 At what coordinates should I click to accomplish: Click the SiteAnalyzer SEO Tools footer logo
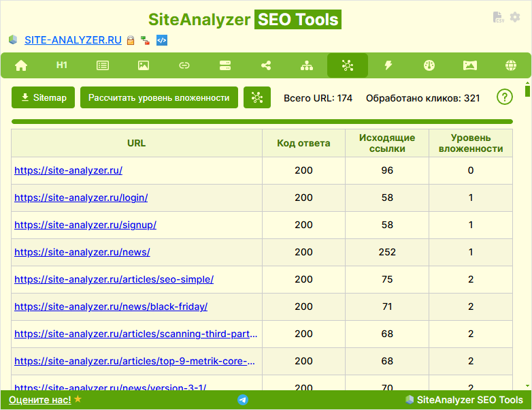click(x=464, y=400)
